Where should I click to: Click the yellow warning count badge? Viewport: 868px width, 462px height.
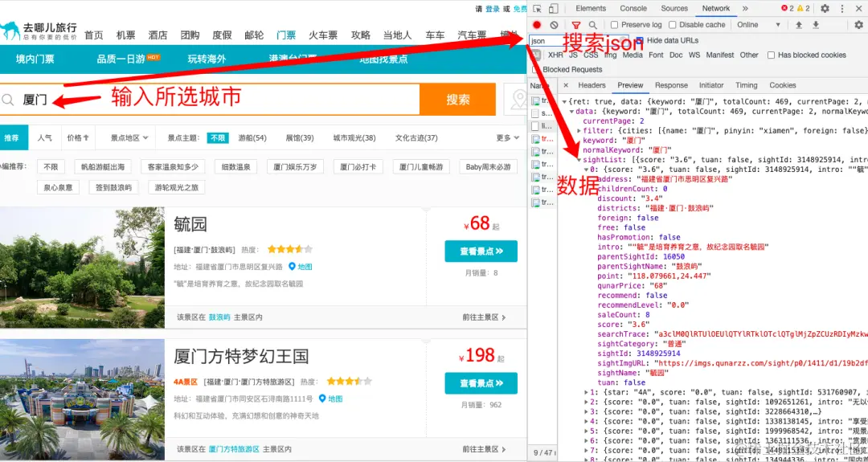coord(803,8)
